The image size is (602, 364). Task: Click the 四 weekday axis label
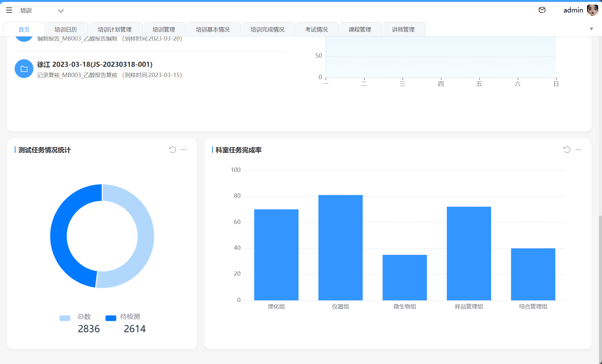[x=441, y=84]
